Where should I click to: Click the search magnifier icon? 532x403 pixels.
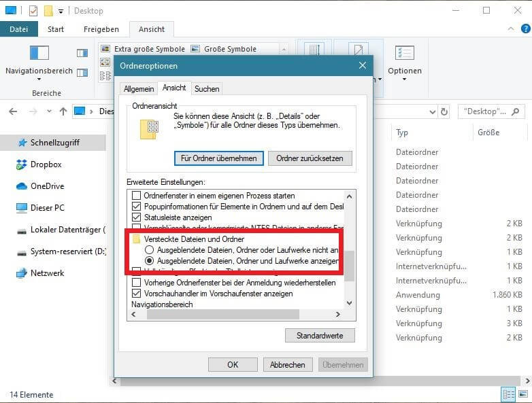(516, 111)
